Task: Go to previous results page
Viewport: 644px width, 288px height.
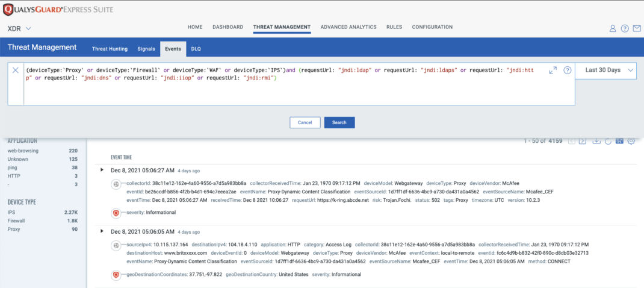Action: click(x=571, y=141)
